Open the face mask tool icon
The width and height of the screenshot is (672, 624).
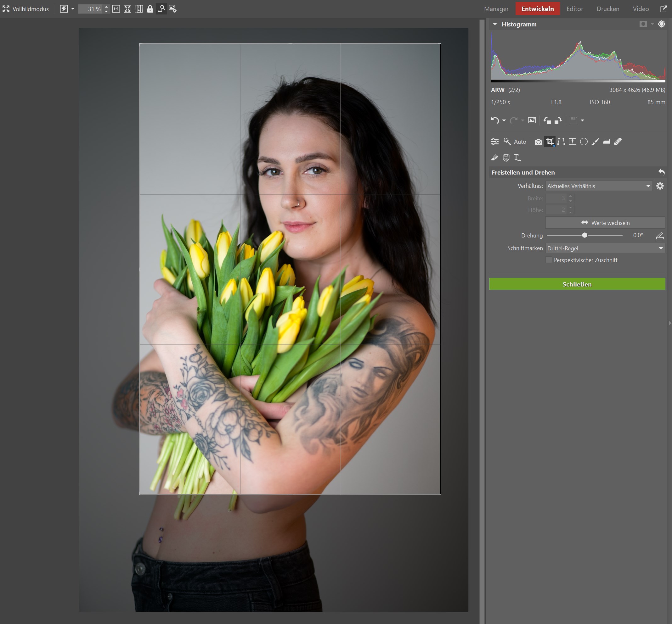(x=506, y=157)
